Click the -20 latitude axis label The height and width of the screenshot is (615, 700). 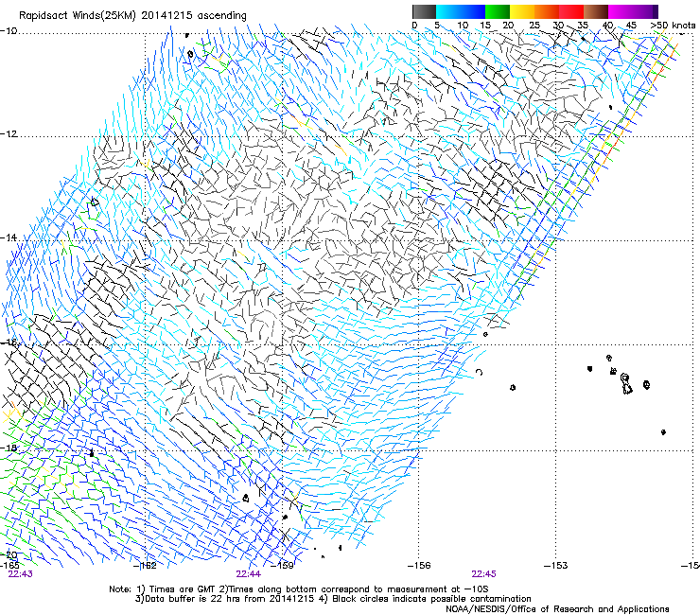(9, 555)
